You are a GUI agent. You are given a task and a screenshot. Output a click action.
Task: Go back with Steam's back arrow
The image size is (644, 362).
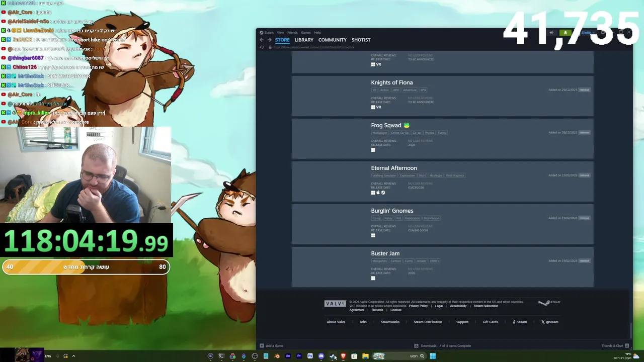point(262,40)
